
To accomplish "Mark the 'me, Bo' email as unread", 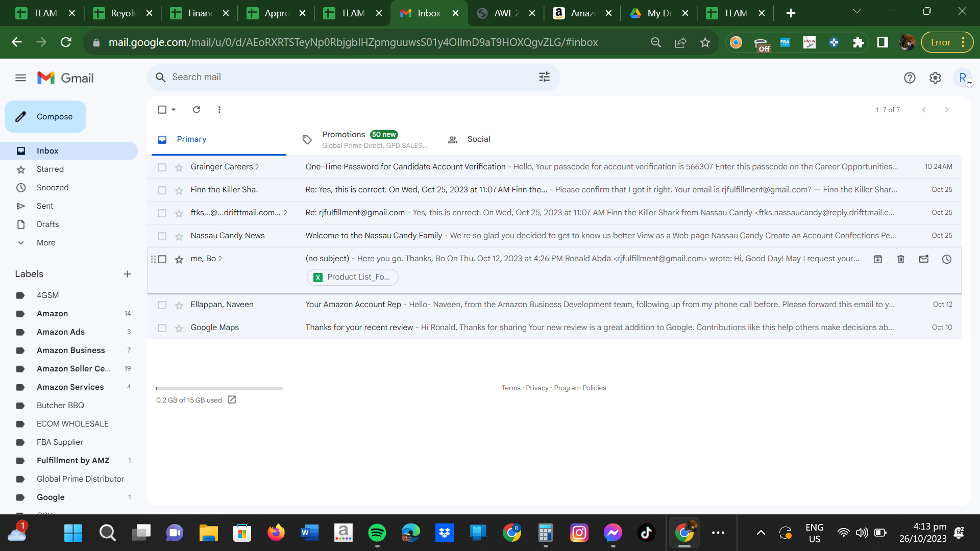I will (x=924, y=259).
